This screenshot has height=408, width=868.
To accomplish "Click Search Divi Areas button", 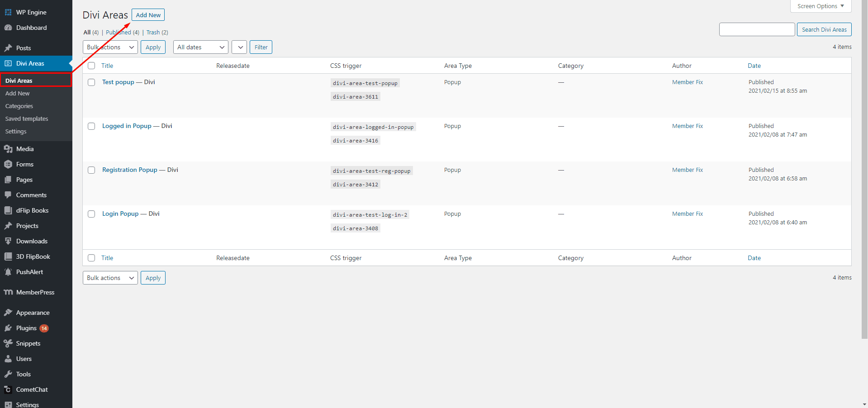I will tap(824, 29).
